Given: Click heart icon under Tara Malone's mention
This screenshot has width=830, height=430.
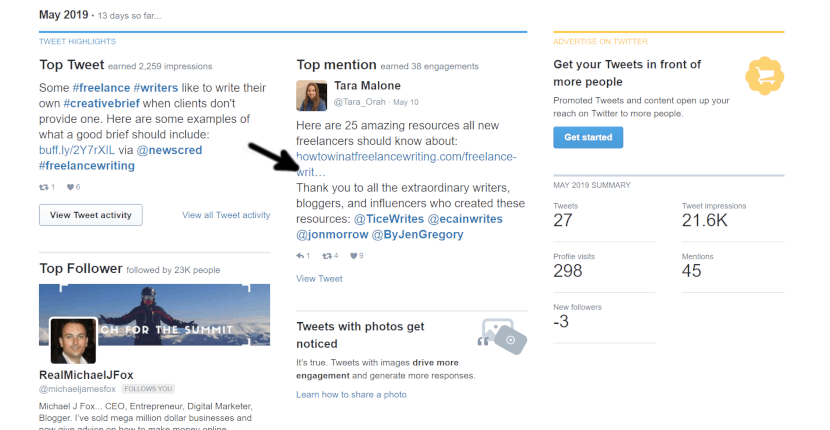Looking at the screenshot, I should coord(354,256).
